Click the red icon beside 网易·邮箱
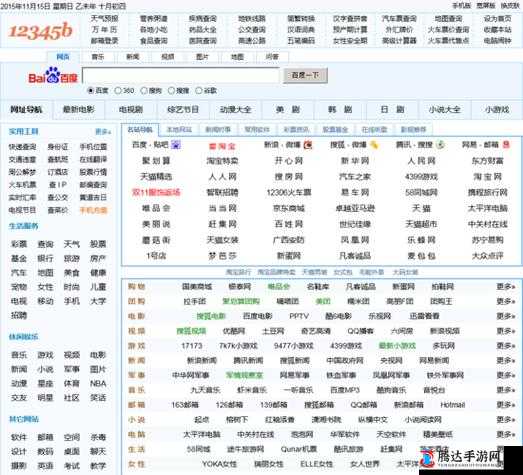523x475 pixels. click(506, 145)
